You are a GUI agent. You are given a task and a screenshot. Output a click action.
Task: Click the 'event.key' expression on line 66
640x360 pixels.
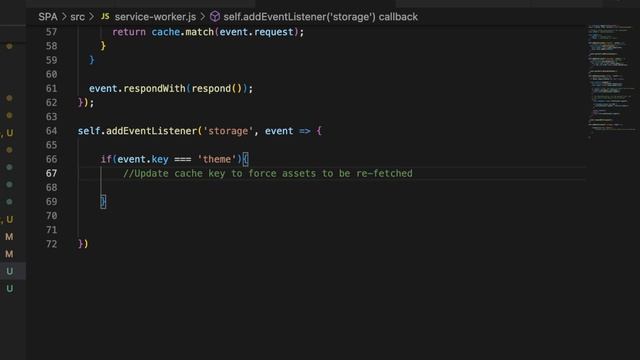[x=143, y=159]
